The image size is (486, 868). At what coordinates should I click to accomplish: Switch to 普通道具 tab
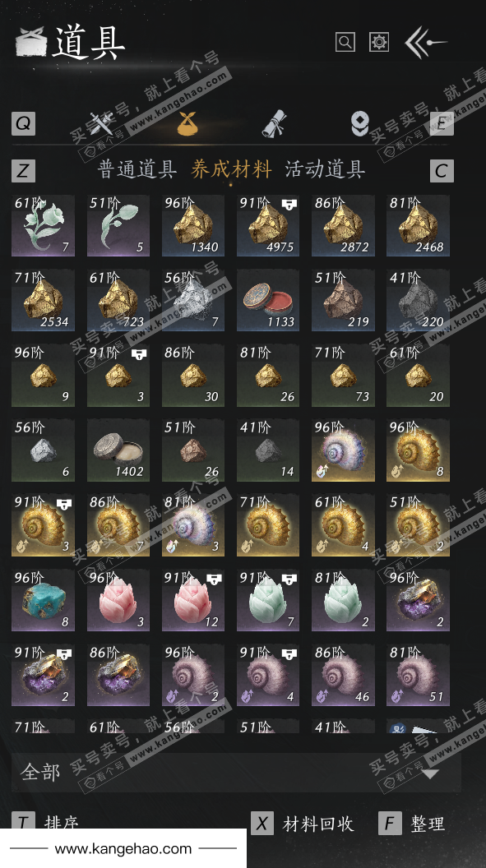coord(137,169)
